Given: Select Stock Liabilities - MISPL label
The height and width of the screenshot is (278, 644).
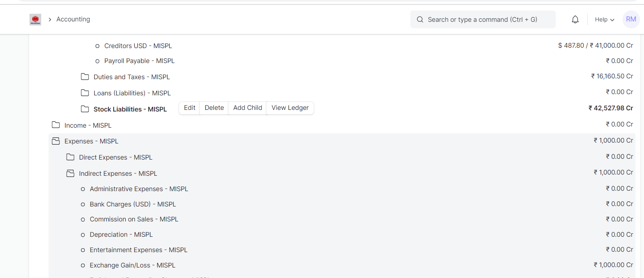Looking at the screenshot, I should point(130,109).
